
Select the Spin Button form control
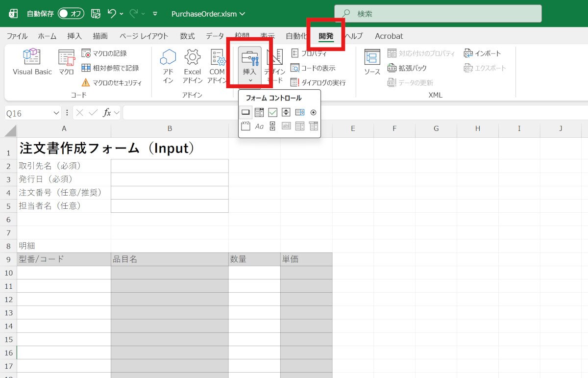(286, 112)
